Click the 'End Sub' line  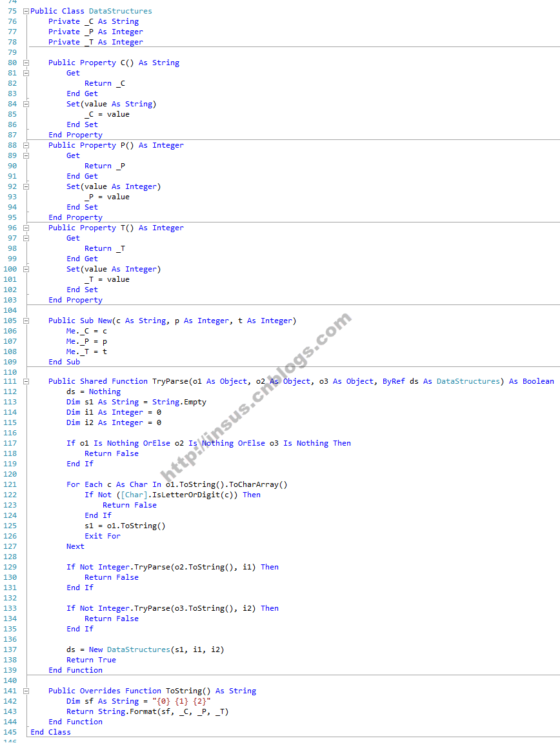point(64,362)
